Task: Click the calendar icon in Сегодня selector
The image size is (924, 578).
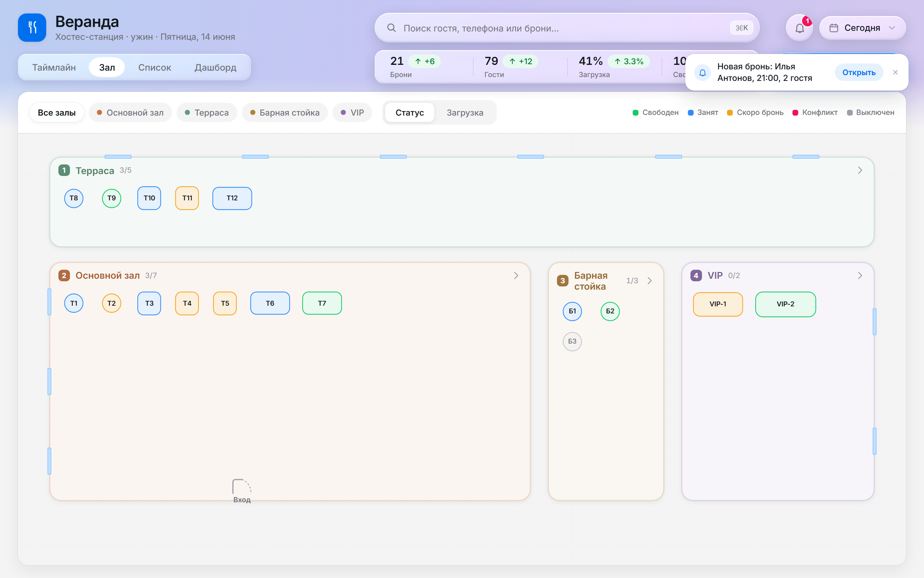Action: [834, 28]
